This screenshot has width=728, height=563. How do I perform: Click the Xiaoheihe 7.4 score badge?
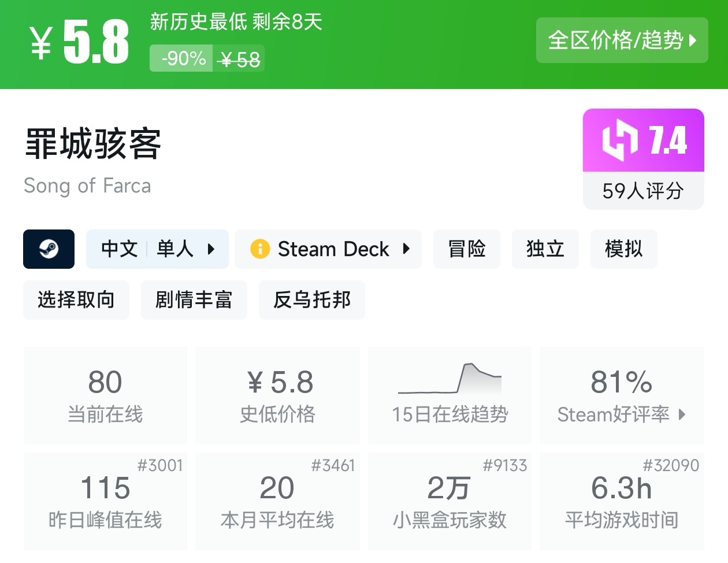[x=643, y=140]
